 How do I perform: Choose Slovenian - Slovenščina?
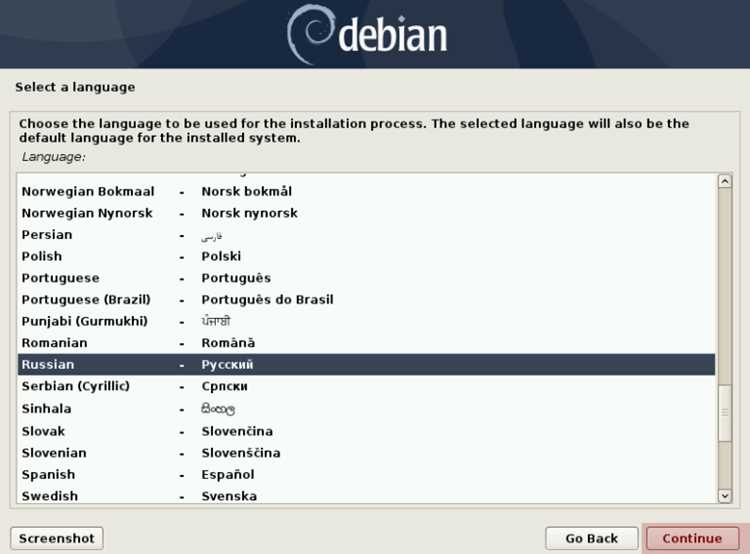[366, 453]
